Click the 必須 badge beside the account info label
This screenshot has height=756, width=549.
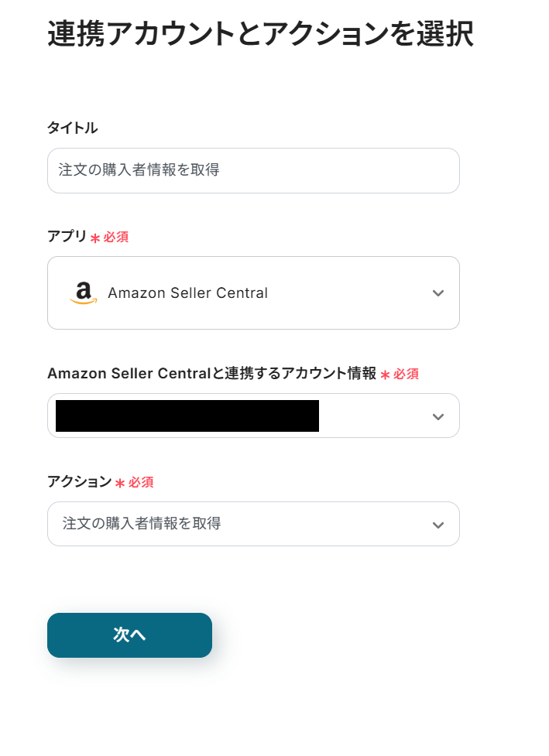click(406, 375)
